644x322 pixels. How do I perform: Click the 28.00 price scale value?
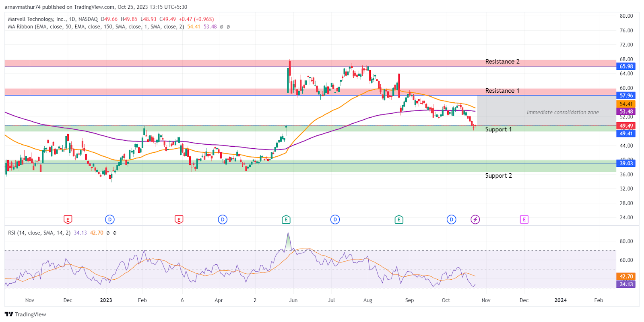[626, 203]
